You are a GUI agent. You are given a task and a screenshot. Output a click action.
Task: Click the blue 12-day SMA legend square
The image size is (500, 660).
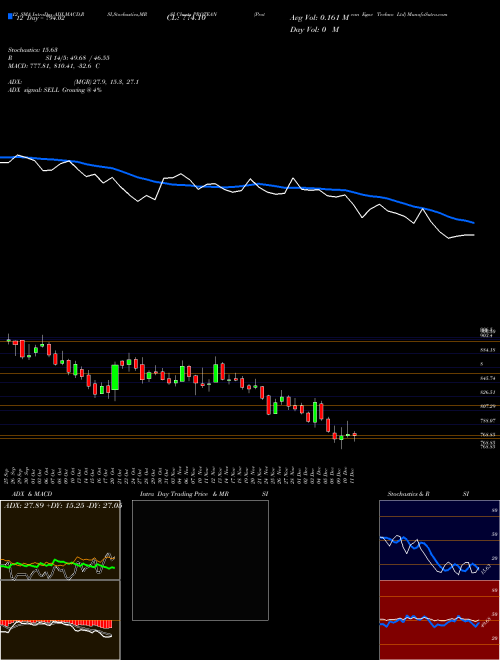(10, 17)
